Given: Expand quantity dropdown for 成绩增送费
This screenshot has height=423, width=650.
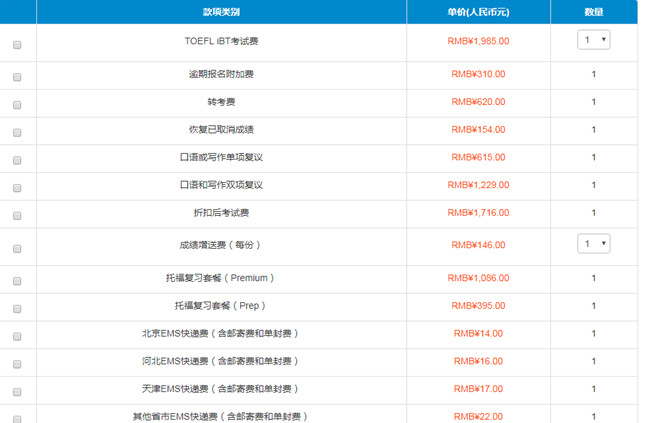Looking at the screenshot, I should pyautogui.click(x=593, y=244).
